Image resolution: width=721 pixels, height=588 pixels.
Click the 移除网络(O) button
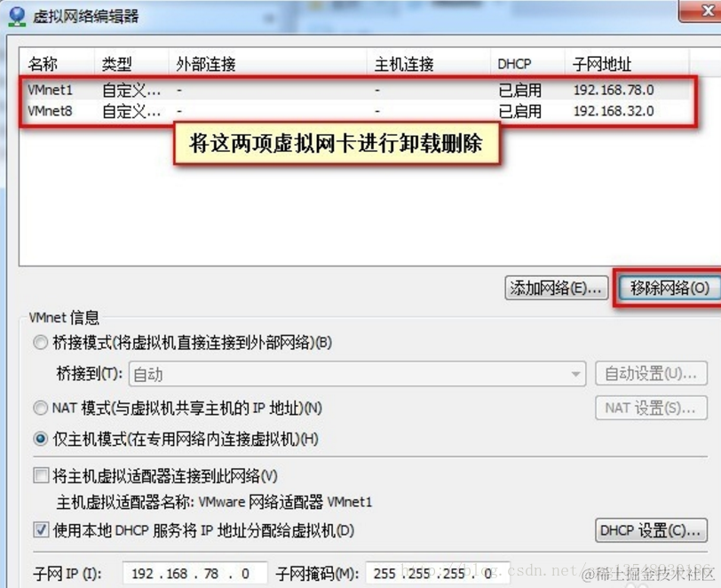pos(669,288)
